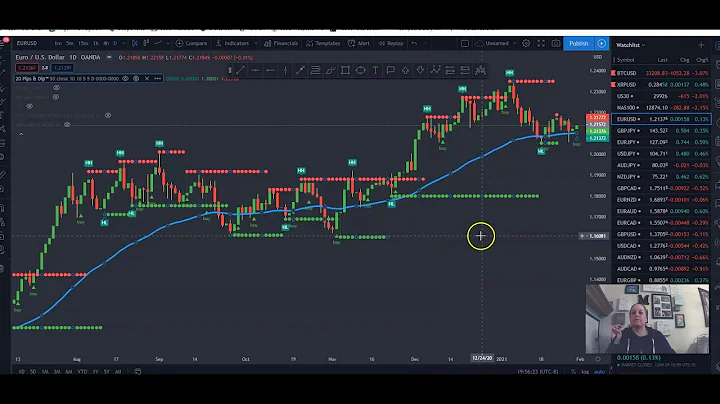Select the XABCD pattern tool

[x=435, y=70]
